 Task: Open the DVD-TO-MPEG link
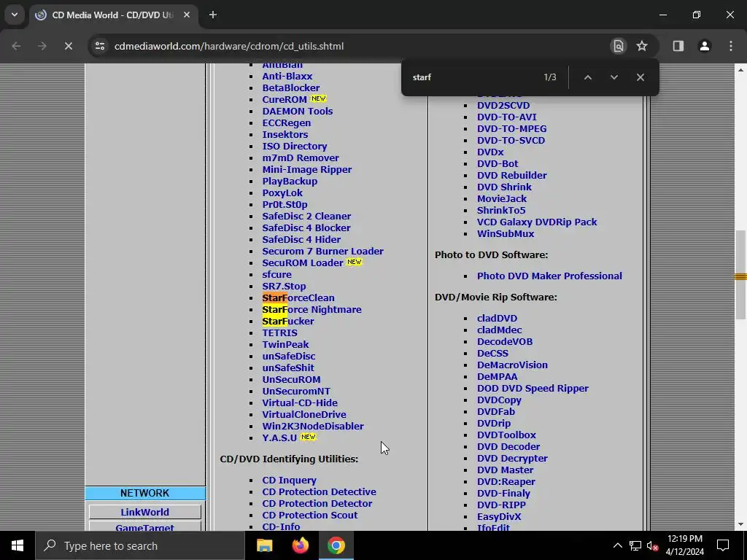click(x=511, y=129)
